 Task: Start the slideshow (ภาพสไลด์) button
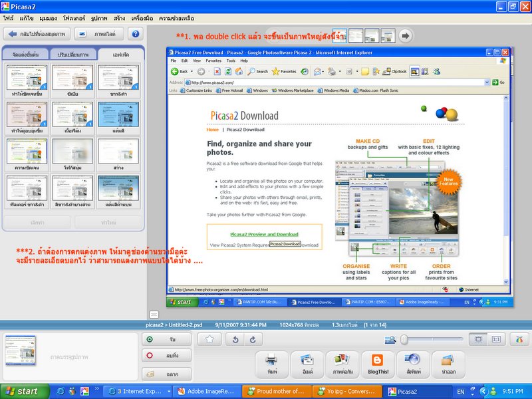[98, 34]
